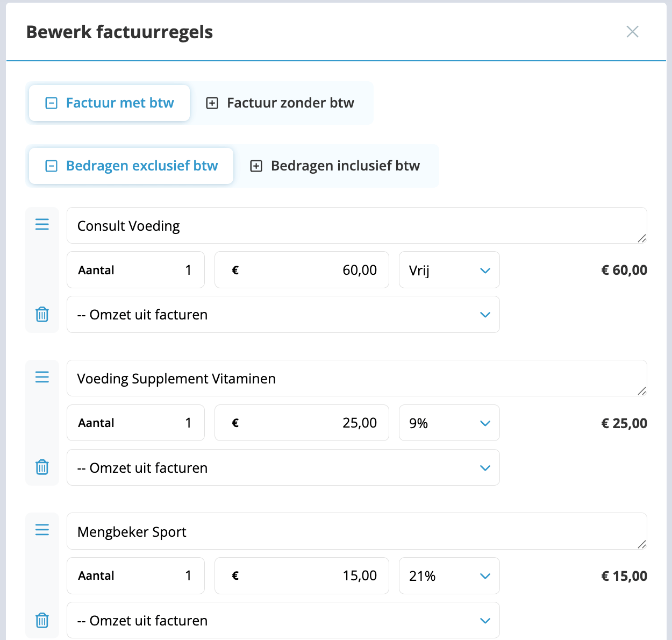Image resolution: width=672 pixels, height=640 pixels.
Task: Change the 21% btw rate dropdown
Action: point(449,576)
